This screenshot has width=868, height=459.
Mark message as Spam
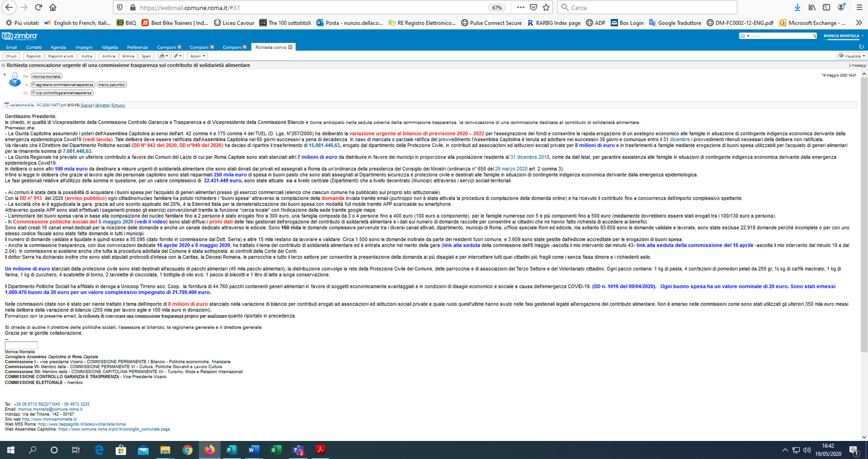click(x=146, y=56)
